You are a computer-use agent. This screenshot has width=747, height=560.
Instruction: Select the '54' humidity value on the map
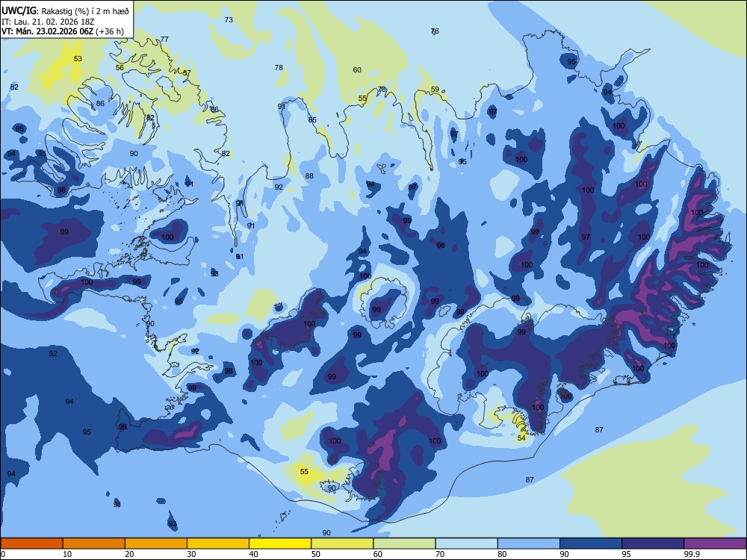click(x=521, y=438)
